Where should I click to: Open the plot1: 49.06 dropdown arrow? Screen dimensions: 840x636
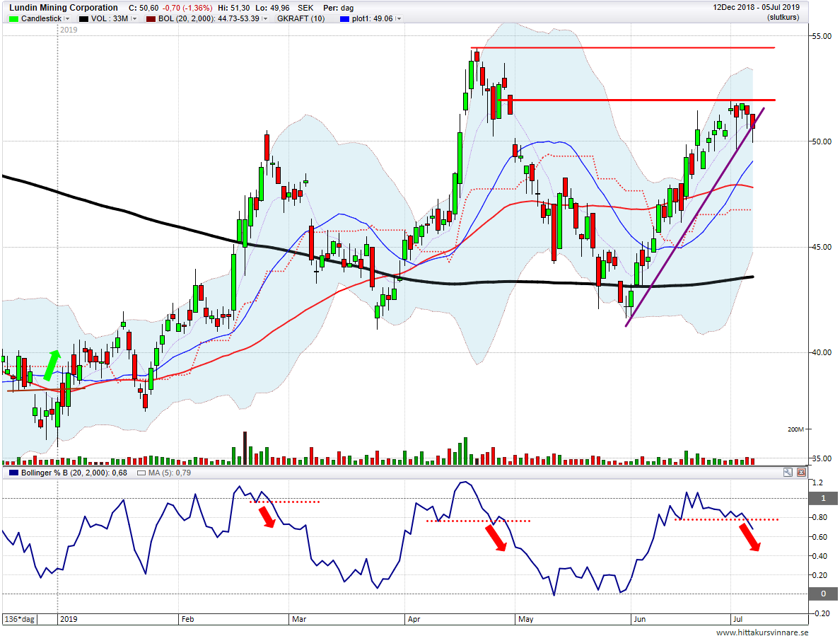pyautogui.click(x=399, y=19)
